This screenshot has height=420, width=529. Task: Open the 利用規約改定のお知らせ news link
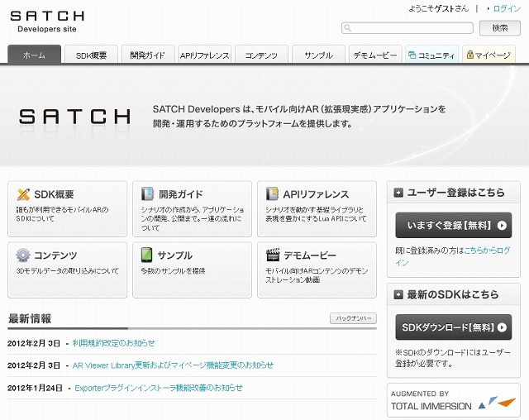tap(113, 343)
